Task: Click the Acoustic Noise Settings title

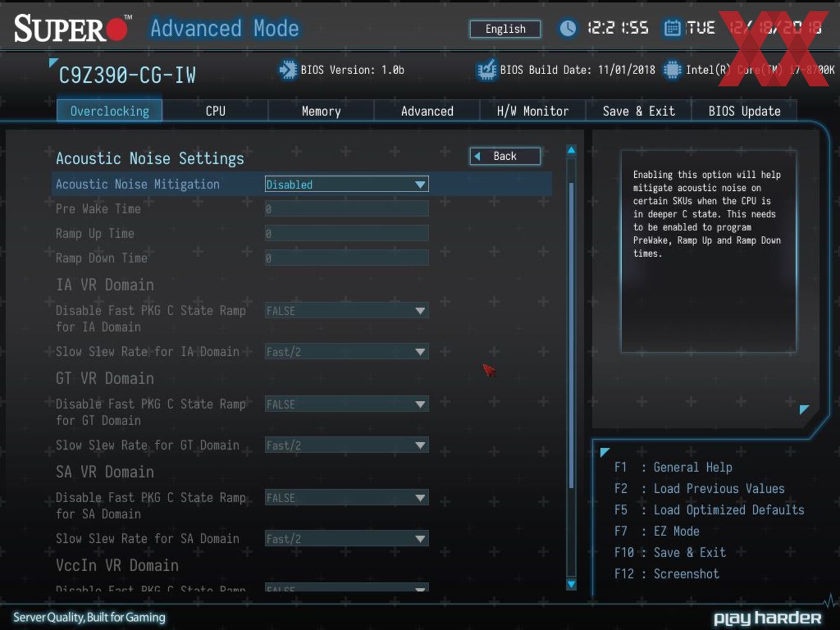Action: click(150, 159)
